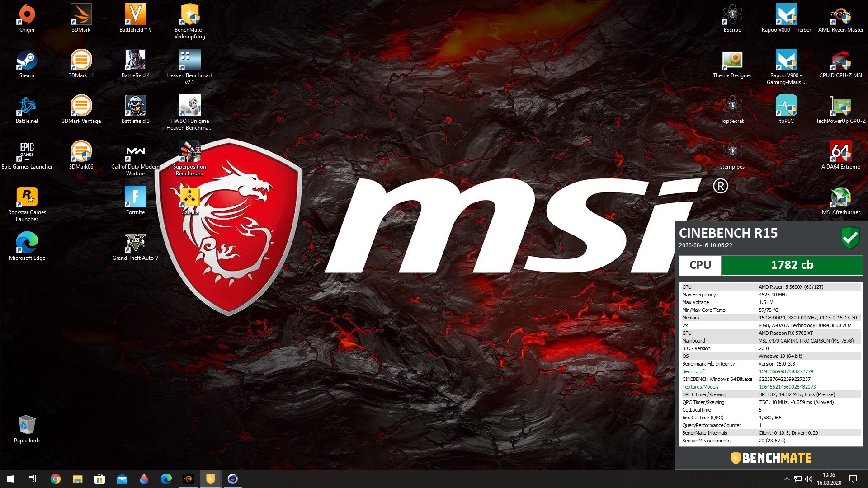Open Microsoft Edge desktop shortcut
The image size is (868, 488).
[x=27, y=247]
